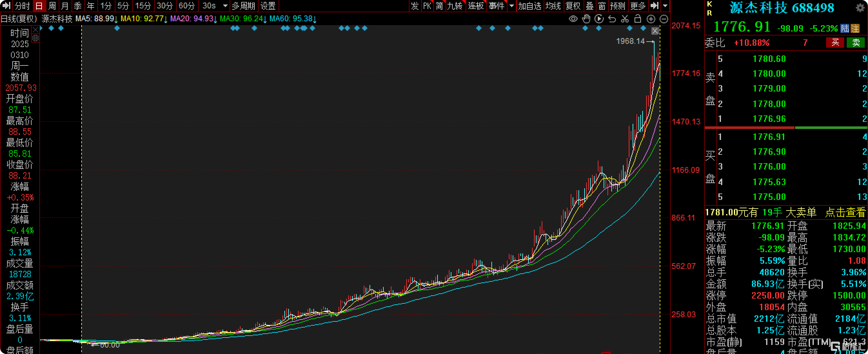868x354 pixels.
Task: Click the MA30 indicator label
Action: [243, 19]
